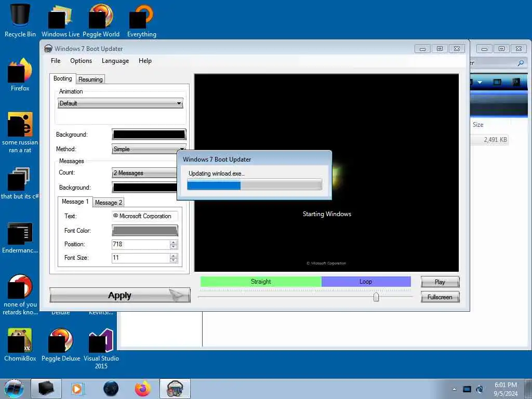Screen dimensions: 532x399
Task: Click the blue Loop animation segment
Action: coord(366,282)
